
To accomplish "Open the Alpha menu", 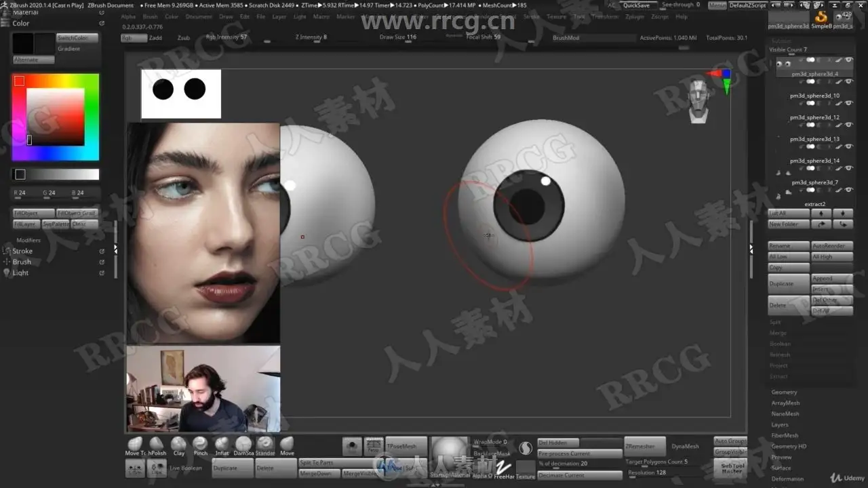I will point(128,16).
